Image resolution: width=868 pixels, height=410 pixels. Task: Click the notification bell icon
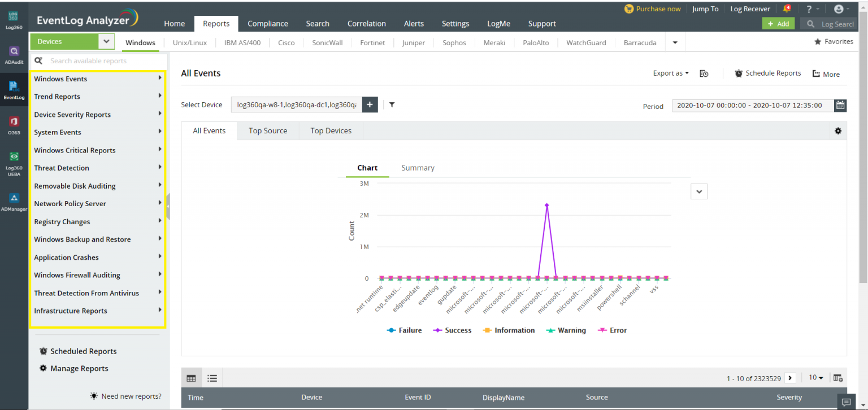[787, 9]
